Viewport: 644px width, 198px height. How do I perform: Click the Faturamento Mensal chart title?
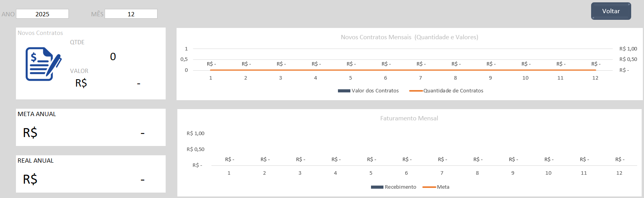coord(409,118)
